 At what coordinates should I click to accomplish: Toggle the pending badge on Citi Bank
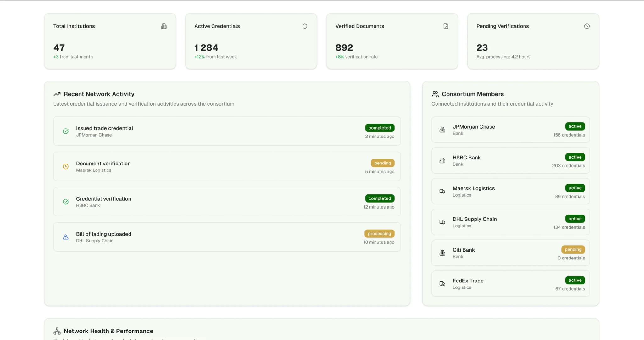coord(573,249)
